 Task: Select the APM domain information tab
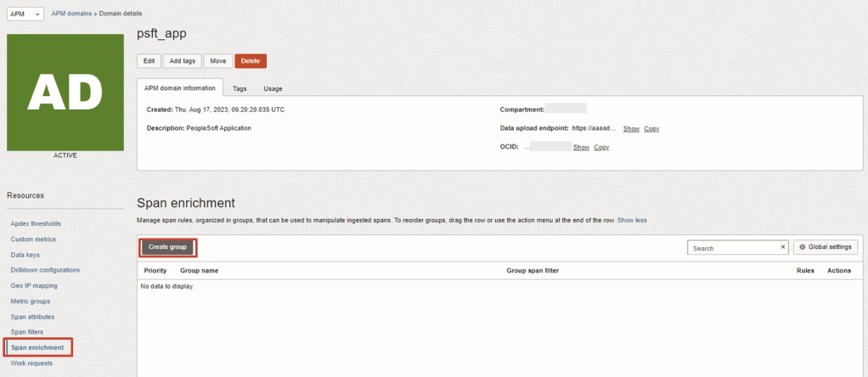[180, 88]
